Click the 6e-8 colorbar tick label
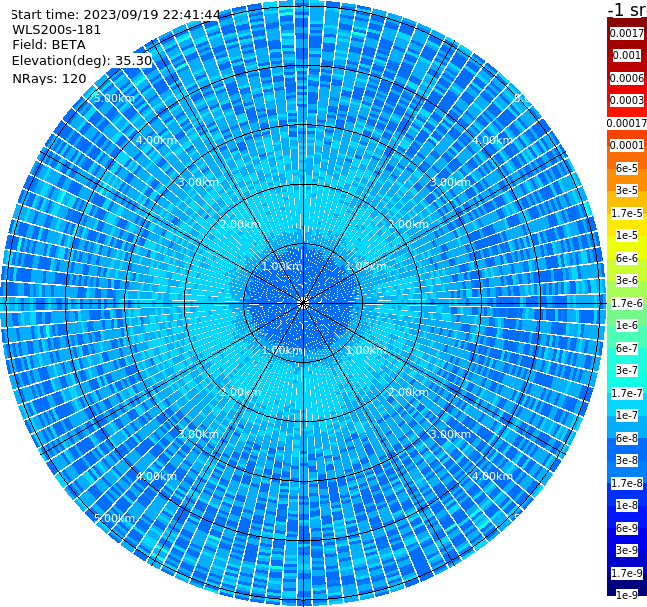Screen dimensions: 647x607 (627, 438)
